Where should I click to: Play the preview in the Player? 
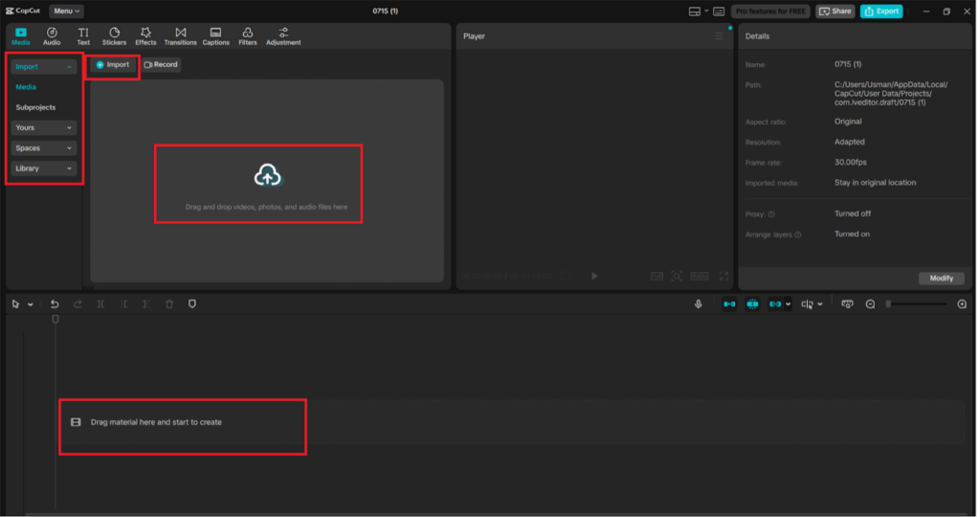tap(594, 276)
